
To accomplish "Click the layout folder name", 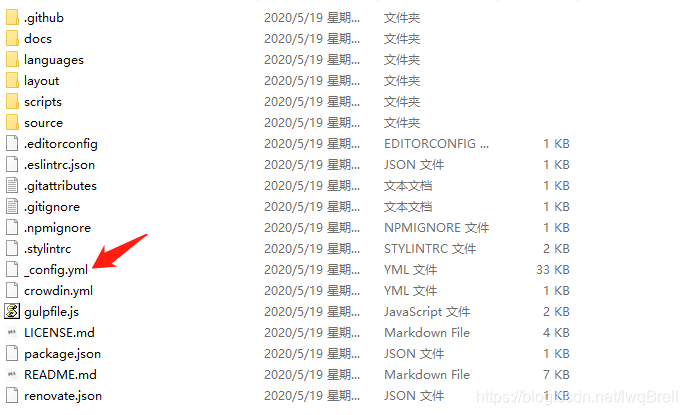I will pyautogui.click(x=42, y=81).
